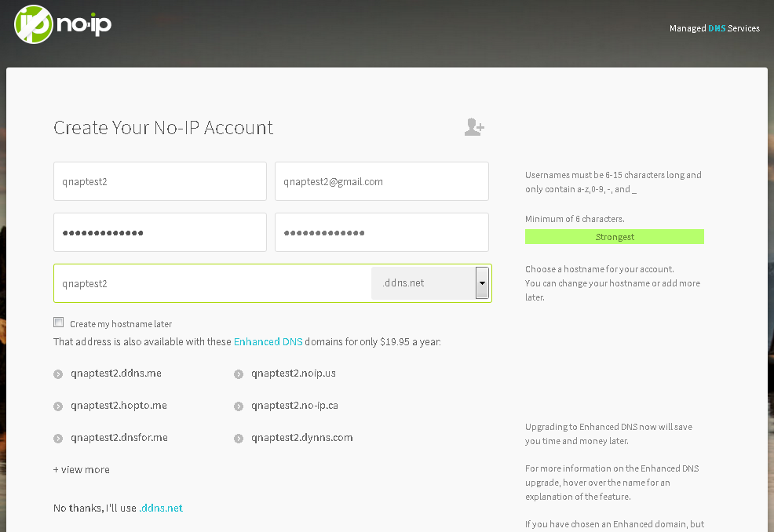Viewport: 774px width, 532px height.
Task: Click the green 'Strongest' password strength bar
Action: (x=615, y=237)
